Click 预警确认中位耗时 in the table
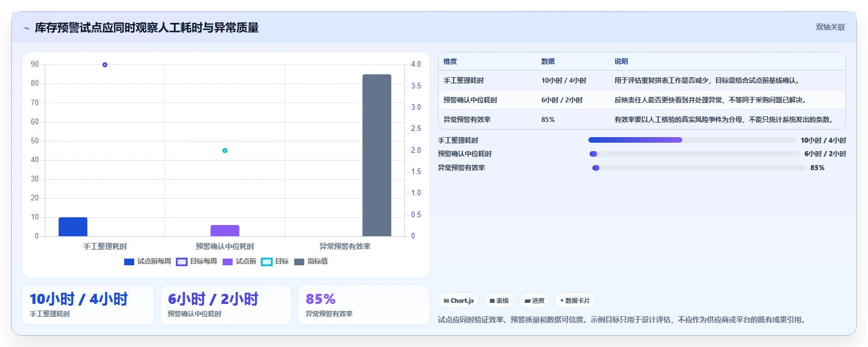The image size is (868, 347). click(470, 100)
